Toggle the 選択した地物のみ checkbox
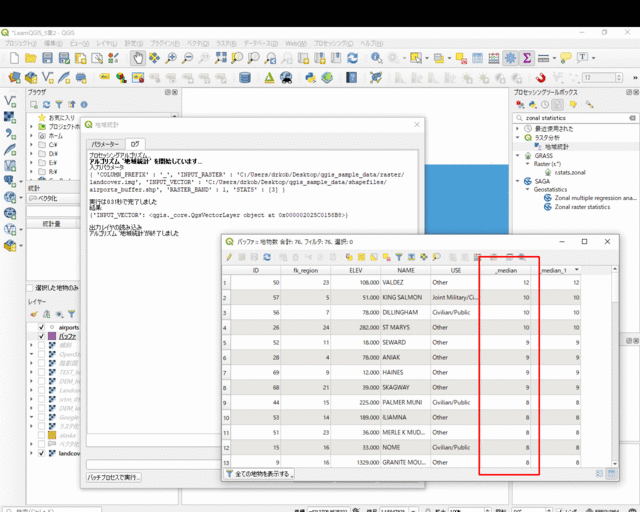Screen dimensions: 640x512 tap(29, 288)
